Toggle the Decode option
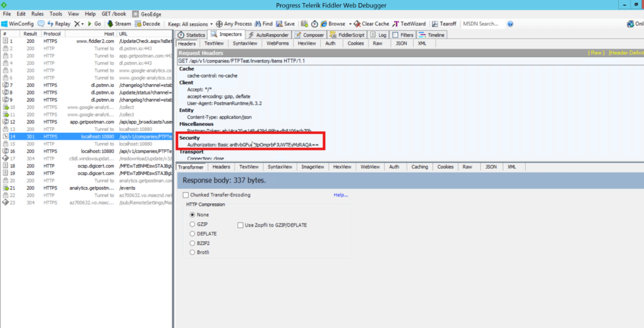The width and height of the screenshot is (644, 328). (x=147, y=24)
